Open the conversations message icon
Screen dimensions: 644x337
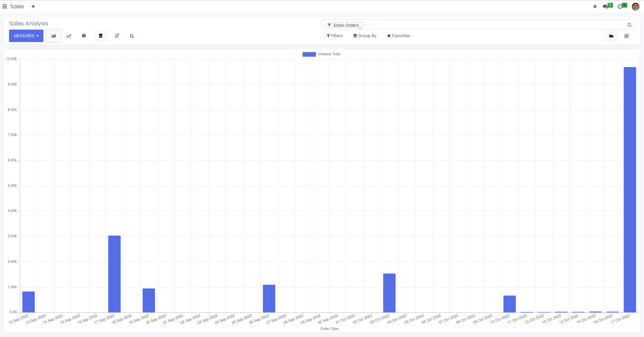pyautogui.click(x=605, y=7)
